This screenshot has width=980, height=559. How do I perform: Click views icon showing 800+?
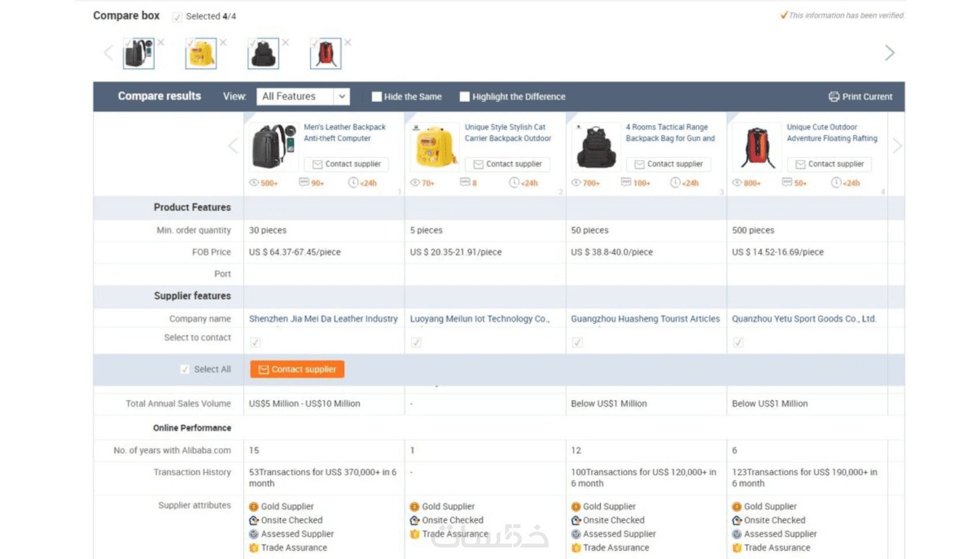737,183
